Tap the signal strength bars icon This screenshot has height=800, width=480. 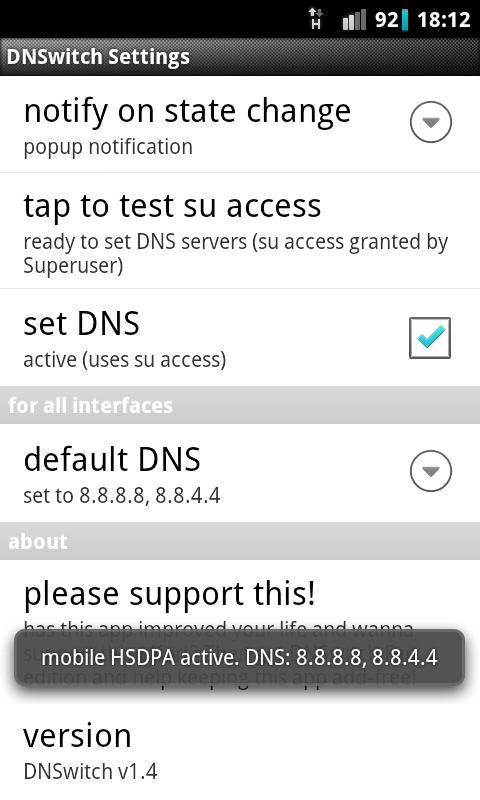(x=354, y=20)
